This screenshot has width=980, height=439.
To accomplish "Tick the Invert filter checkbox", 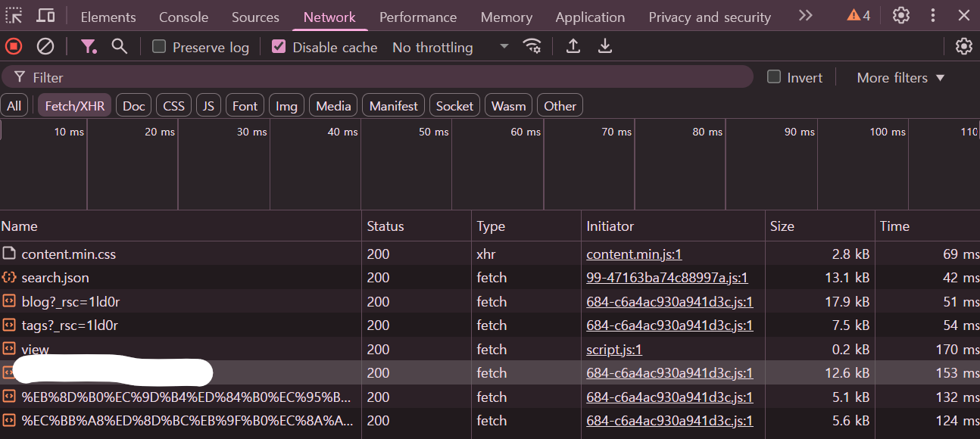I will [774, 77].
